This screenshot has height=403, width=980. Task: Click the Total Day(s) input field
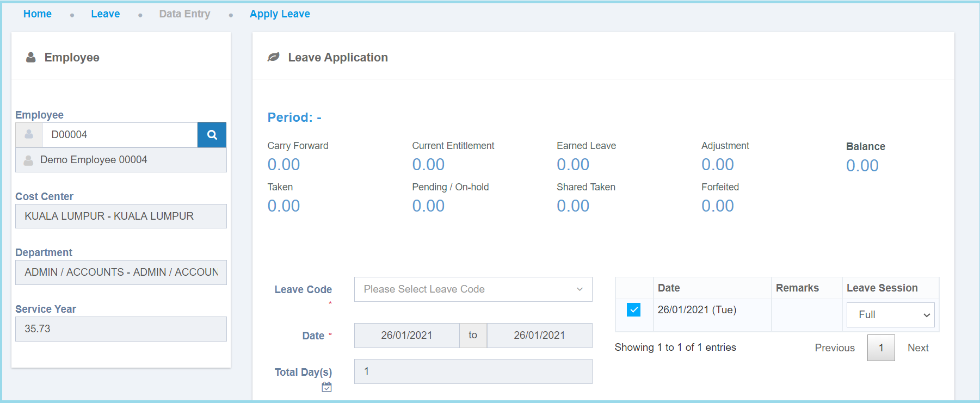473,371
